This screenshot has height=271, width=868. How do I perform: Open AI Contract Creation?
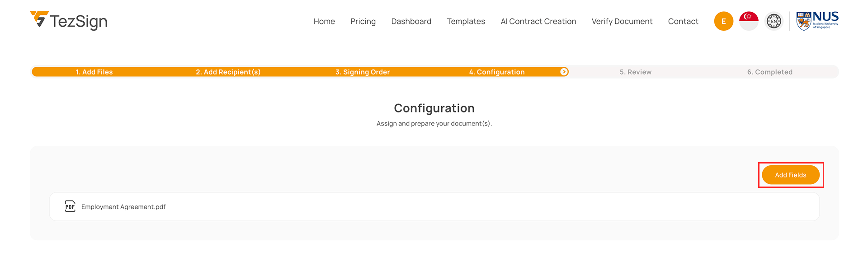point(538,21)
